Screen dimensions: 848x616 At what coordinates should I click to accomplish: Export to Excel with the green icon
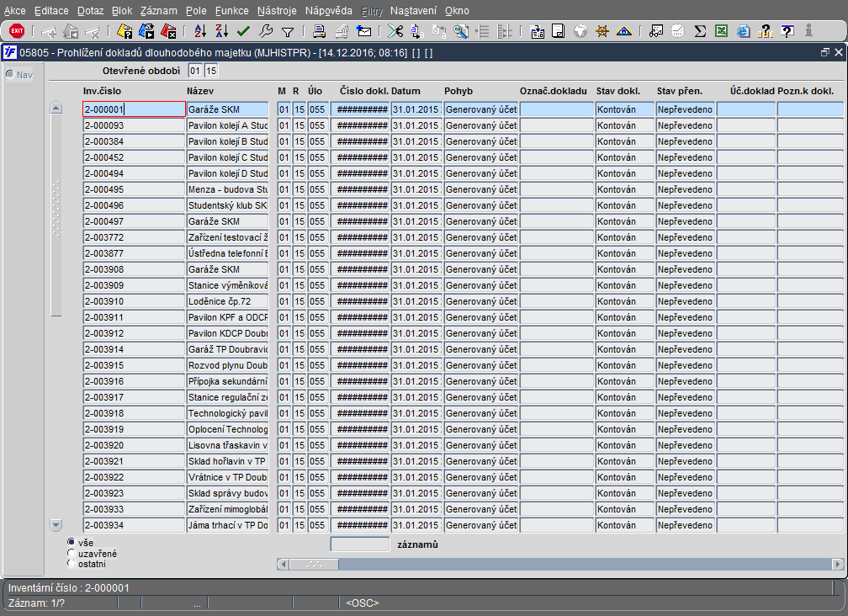(722, 31)
